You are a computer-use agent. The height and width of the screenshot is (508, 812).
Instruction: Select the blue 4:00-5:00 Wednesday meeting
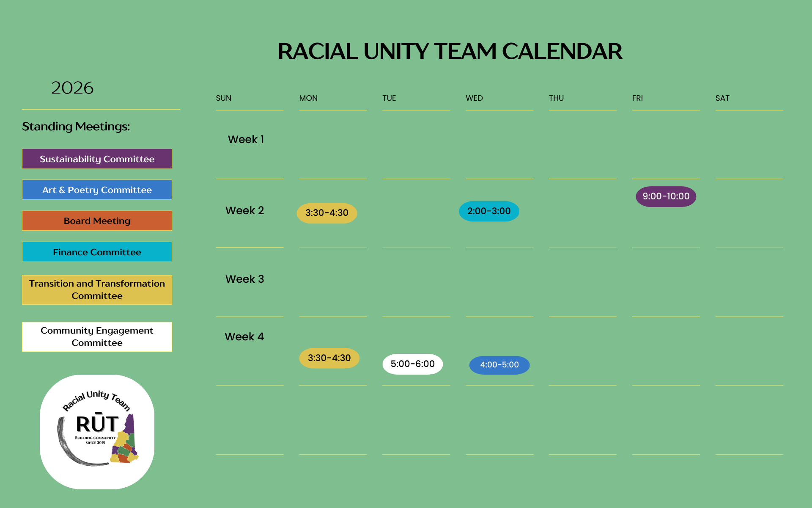[499, 365]
